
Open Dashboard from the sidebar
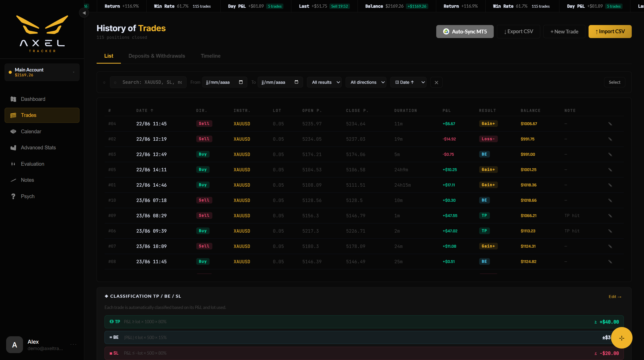click(x=42, y=99)
